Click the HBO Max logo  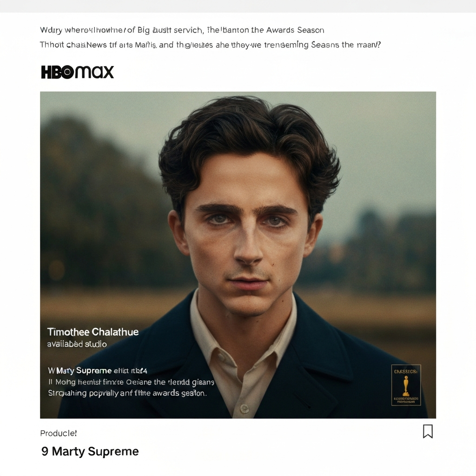point(78,72)
